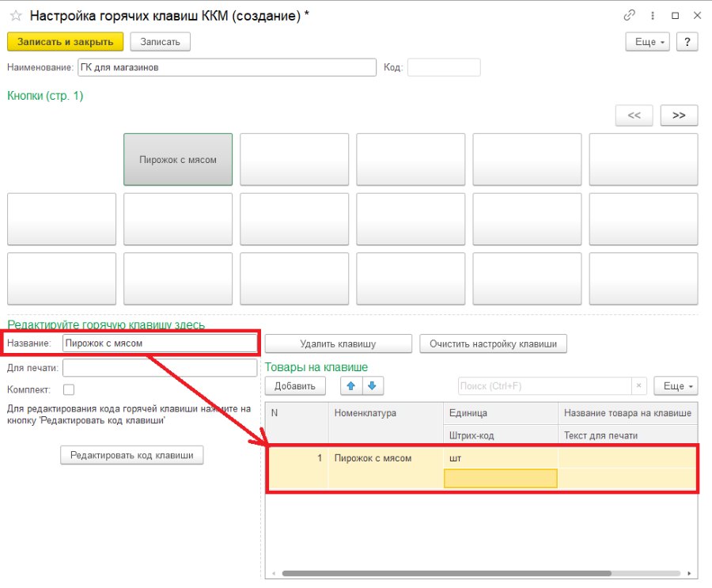Open help with the question mark button
712x588 pixels.
pos(687,42)
